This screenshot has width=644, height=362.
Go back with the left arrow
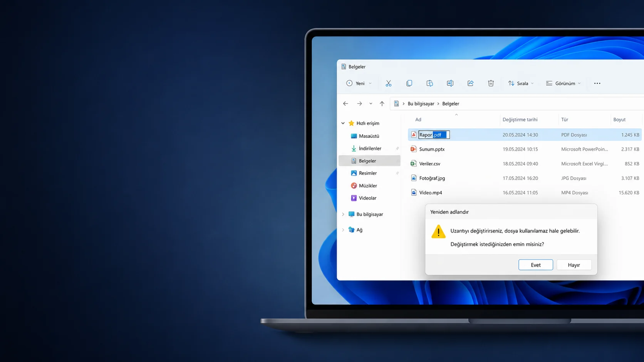pos(345,103)
